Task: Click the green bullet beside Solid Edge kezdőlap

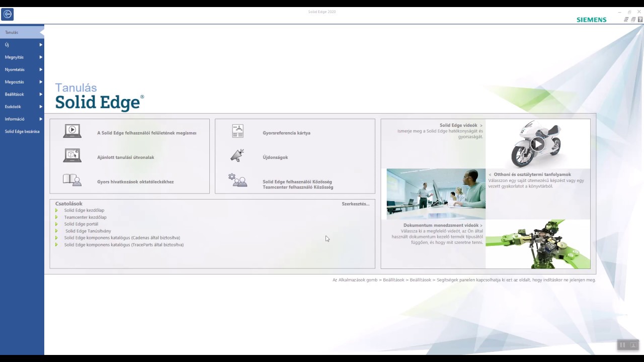Action: (57, 211)
